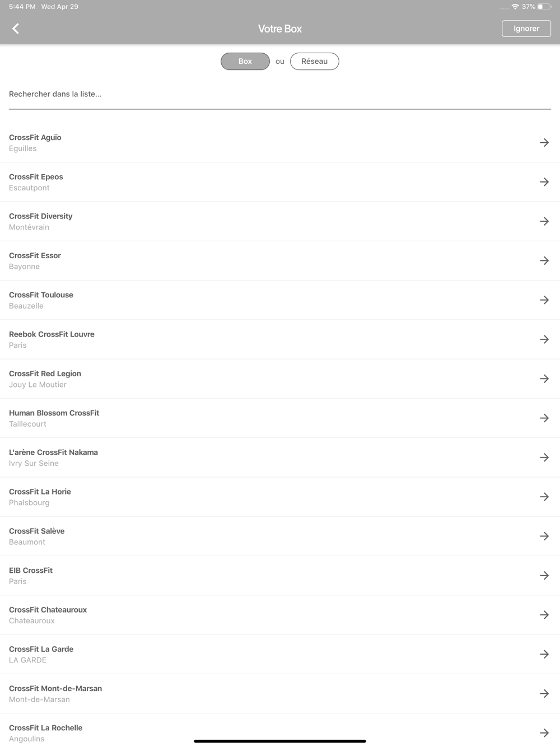Open the arrow for CrossFit Diversity
This screenshot has height=747, width=560.
544,221
